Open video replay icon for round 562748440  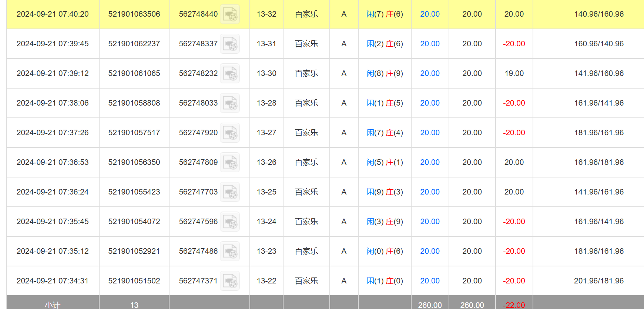pyautogui.click(x=230, y=14)
